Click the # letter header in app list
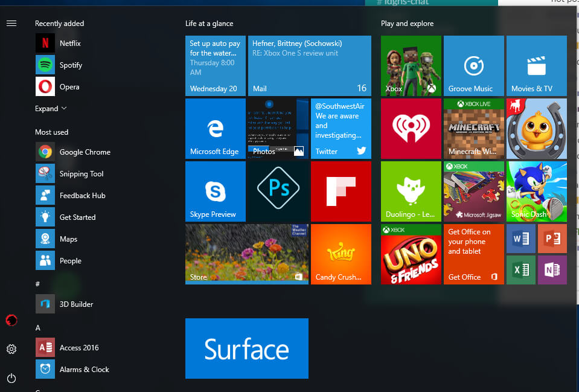The width and height of the screenshot is (579, 392). coord(37,284)
